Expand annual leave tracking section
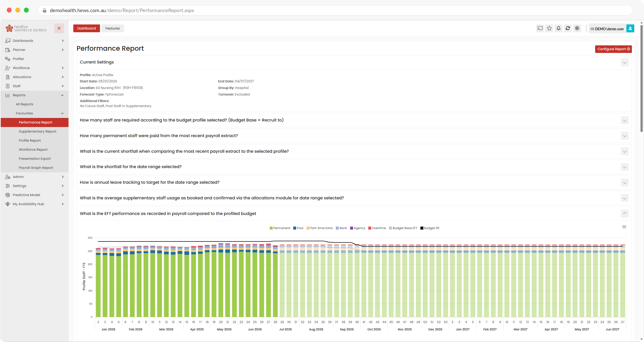 625,183
